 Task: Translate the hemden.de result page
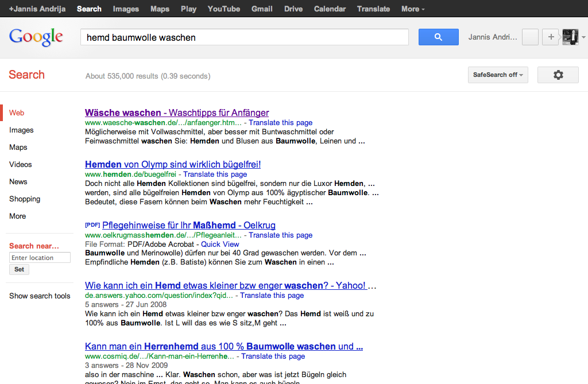215,174
